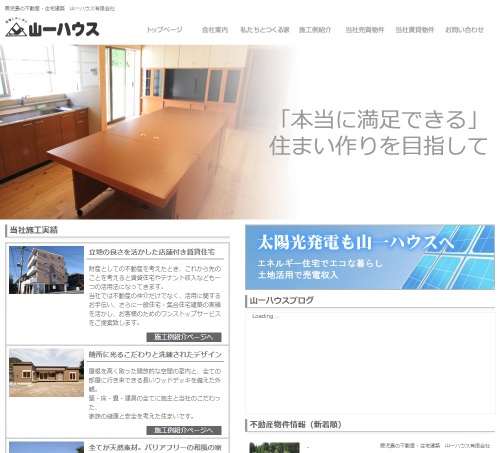Click the solar power 太陽光発電 banner
The width and height of the screenshot is (500, 453).
point(370,257)
